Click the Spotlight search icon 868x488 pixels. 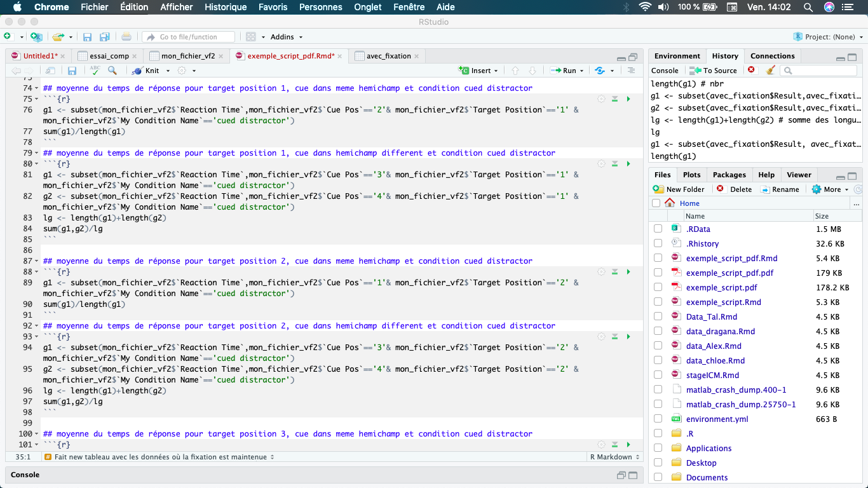pyautogui.click(x=808, y=7)
